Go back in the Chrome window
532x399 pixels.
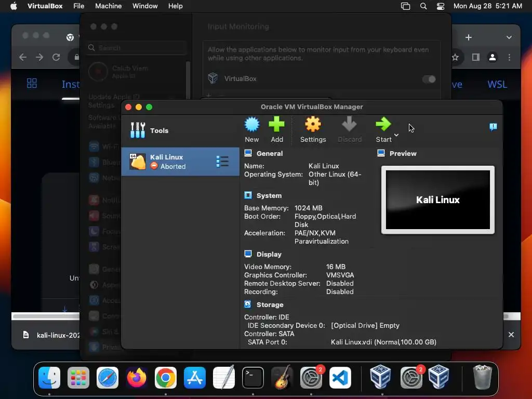point(23,57)
